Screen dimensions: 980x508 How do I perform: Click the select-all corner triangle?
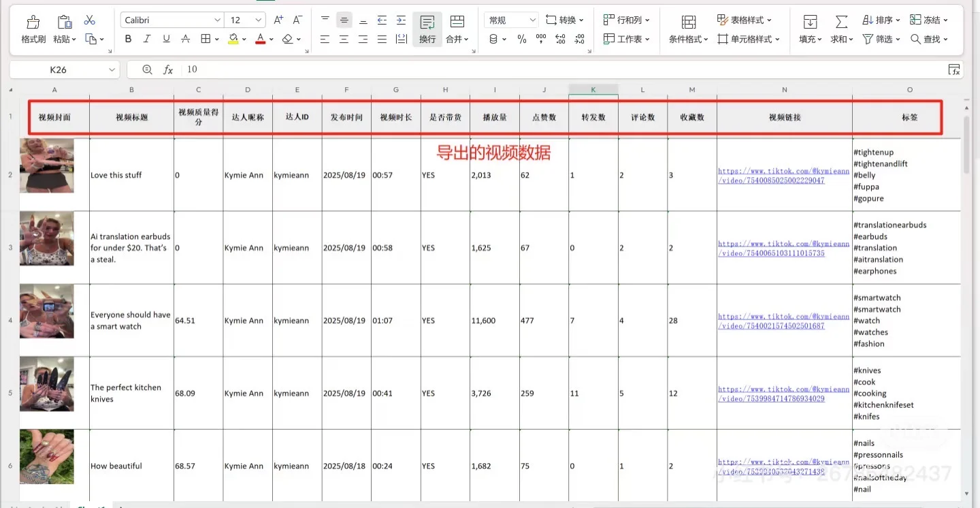coord(11,90)
